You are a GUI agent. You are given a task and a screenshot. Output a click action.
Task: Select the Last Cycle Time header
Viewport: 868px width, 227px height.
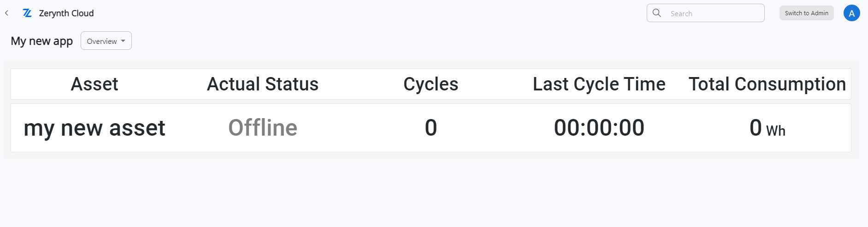[599, 84]
